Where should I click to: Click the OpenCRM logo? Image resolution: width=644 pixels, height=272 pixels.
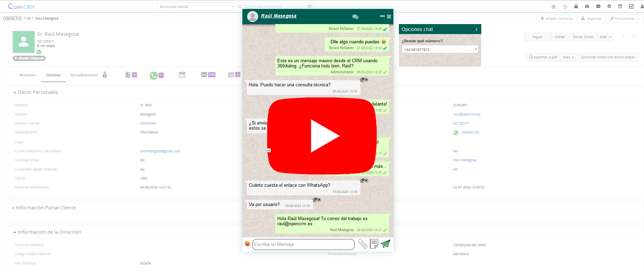point(21,7)
